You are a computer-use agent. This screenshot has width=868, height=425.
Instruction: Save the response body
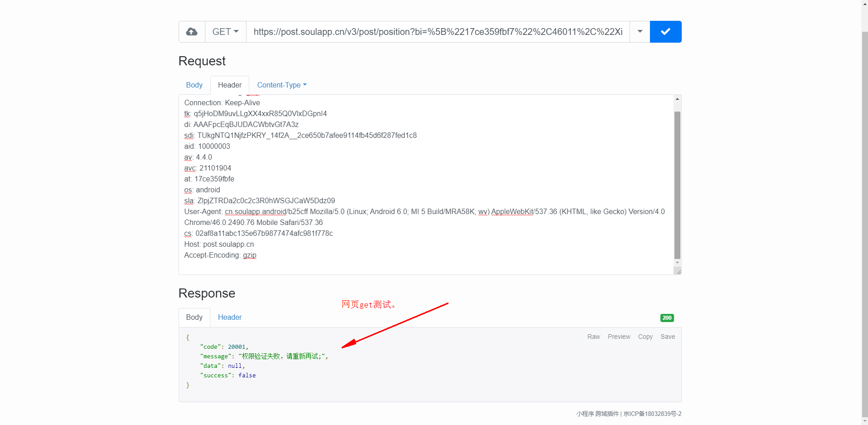point(668,337)
